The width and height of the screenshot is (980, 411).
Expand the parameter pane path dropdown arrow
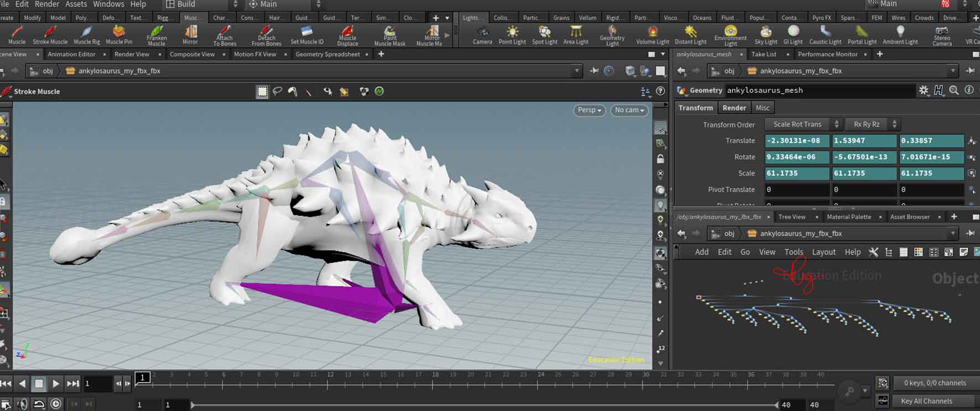(x=952, y=71)
